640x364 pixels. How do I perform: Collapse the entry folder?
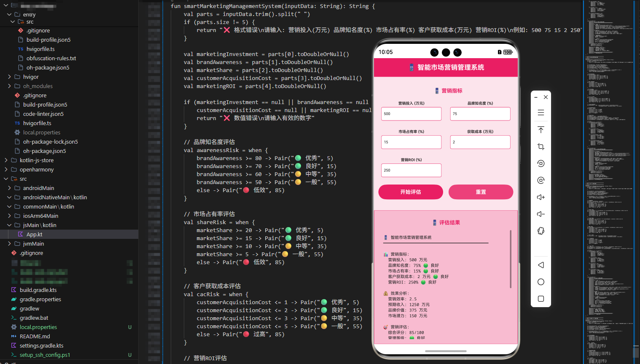tap(9, 14)
